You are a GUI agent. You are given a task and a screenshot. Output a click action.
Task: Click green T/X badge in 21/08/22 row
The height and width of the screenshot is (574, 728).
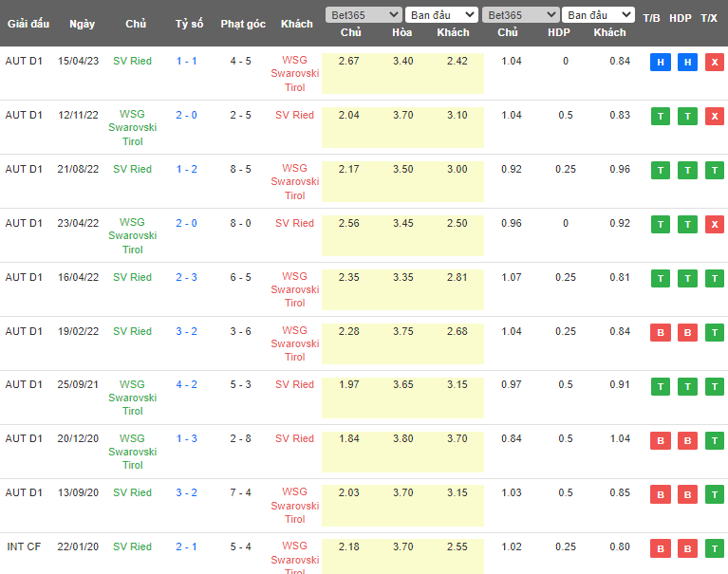coord(714,171)
